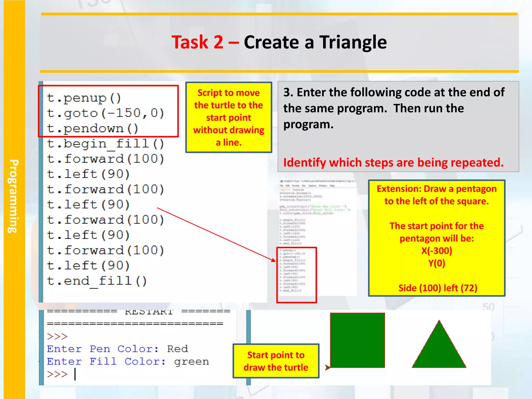The image size is (532, 399).
Task: Click the 'Task 2 – Create a Triangle' title
Action: [x=279, y=42]
